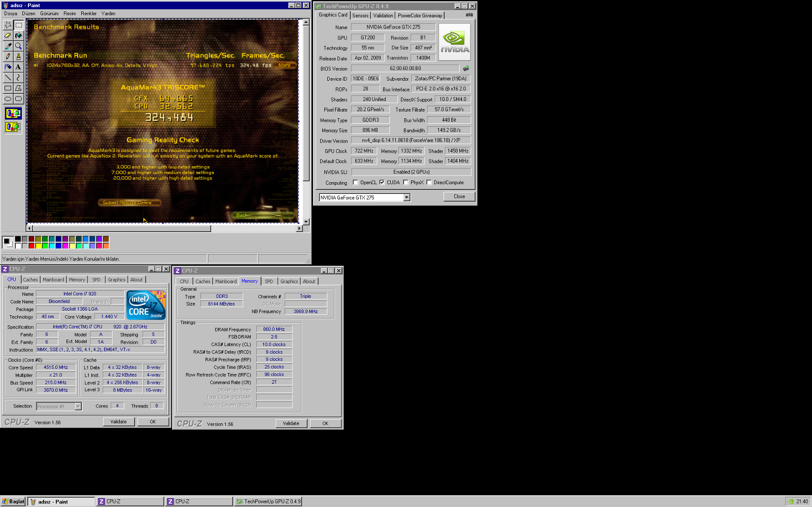This screenshot has width=812, height=507.
Task: Enable the DirectCompute checkbox
Action: [429, 183]
